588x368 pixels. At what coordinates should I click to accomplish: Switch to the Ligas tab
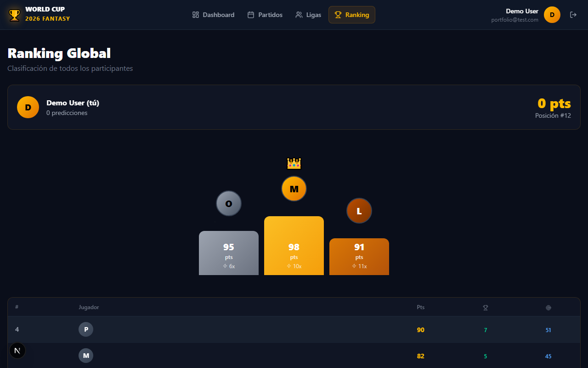(x=308, y=15)
